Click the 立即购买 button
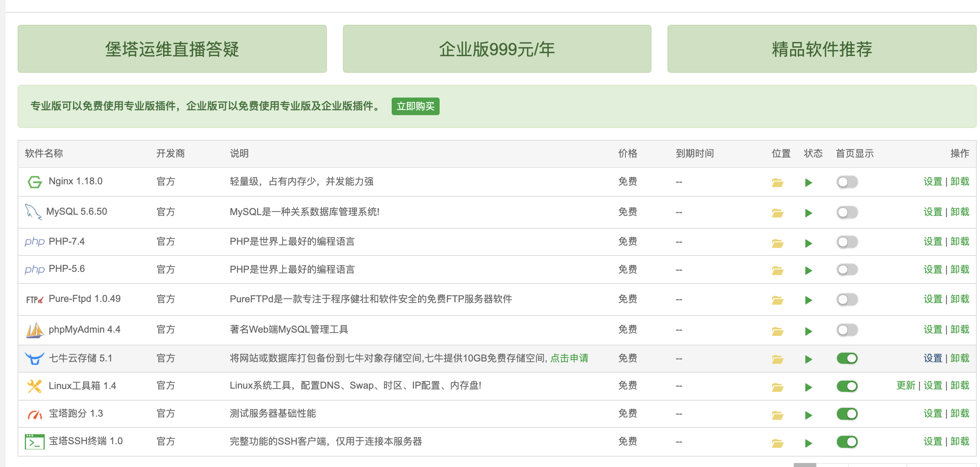980x467 pixels. pyautogui.click(x=416, y=106)
